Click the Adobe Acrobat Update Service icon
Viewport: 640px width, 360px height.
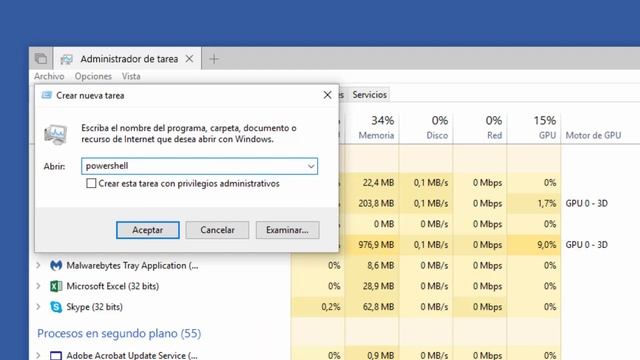pos(56,356)
